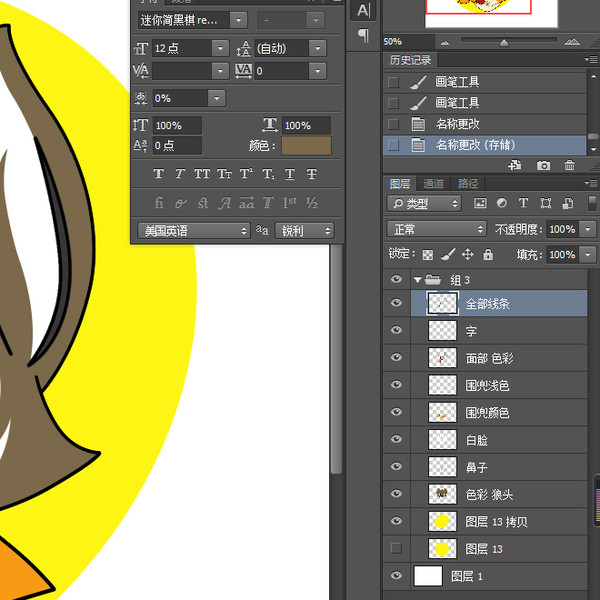The image size is (600, 600).
Task: Enable All Caps text style
Action: (x=202, y=174)
